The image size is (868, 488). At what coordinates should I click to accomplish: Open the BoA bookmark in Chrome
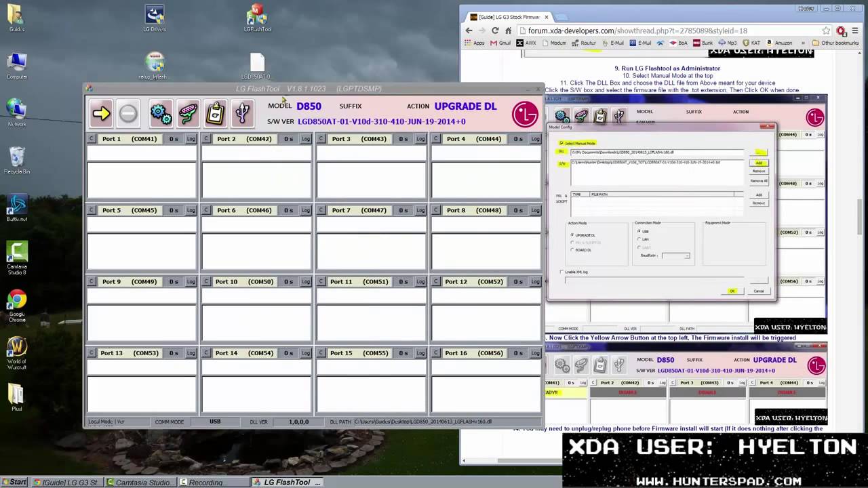[678, 43]
